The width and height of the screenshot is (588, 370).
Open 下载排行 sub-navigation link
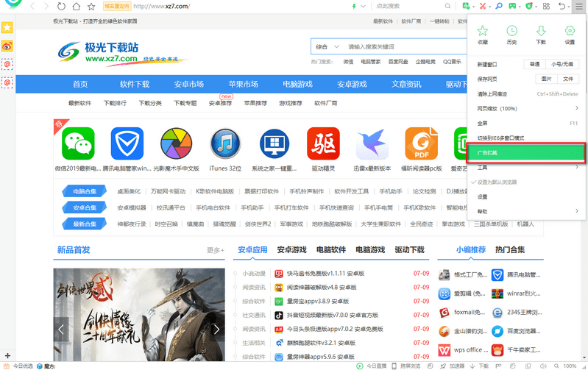point(115,103)
